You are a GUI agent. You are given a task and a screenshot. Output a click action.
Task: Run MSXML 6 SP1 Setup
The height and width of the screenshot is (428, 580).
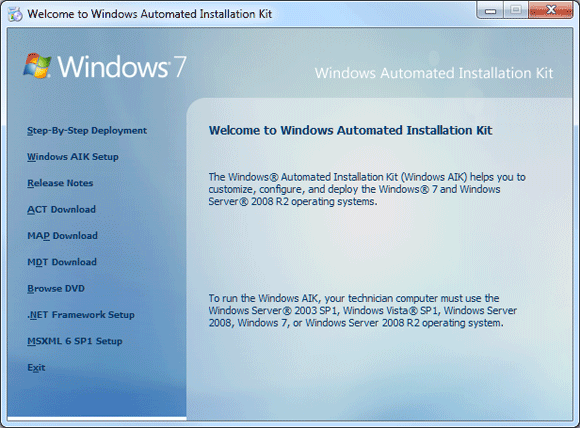[x=75, y=341]
